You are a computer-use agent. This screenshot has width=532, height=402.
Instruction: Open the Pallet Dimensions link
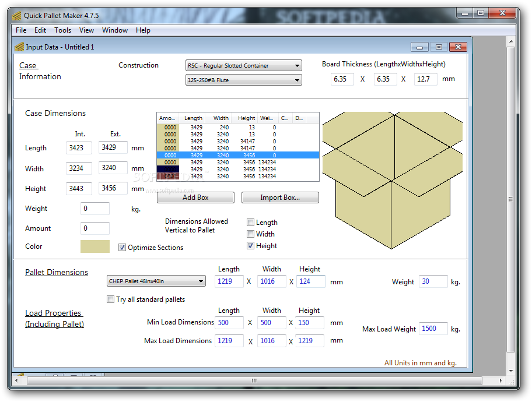pos(57,272)
